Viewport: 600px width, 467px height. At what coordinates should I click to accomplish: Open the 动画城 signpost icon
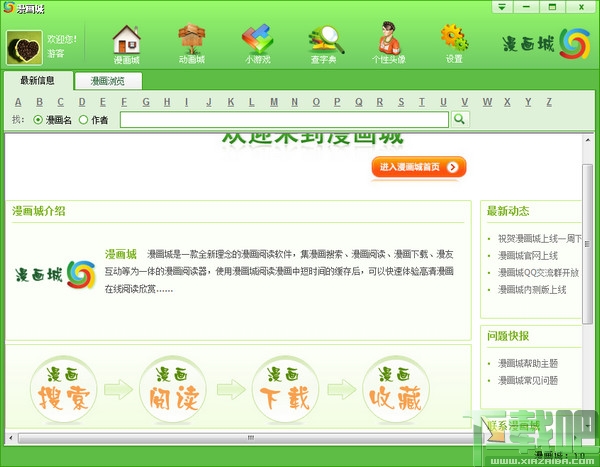tap(192, 43)
